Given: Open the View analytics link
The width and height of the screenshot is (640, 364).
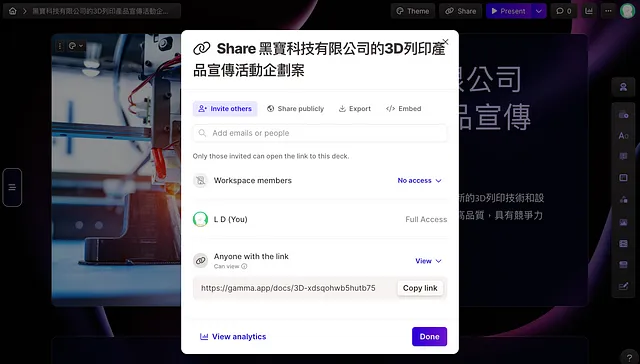Looking at the screenshot, I should point(233,337).
